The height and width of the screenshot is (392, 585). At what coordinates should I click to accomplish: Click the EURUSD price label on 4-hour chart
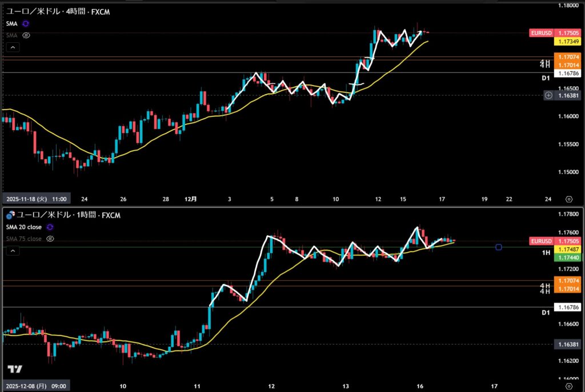[x=542, y=33]
